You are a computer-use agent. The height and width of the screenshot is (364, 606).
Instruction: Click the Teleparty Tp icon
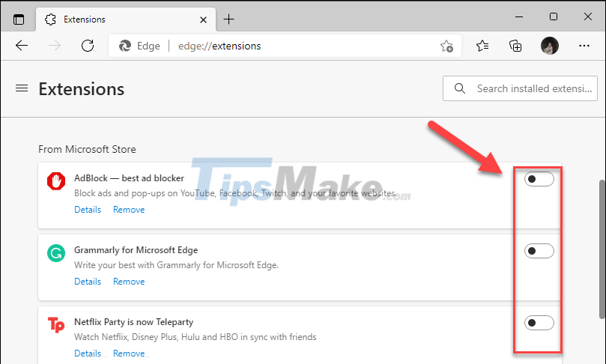56,324
